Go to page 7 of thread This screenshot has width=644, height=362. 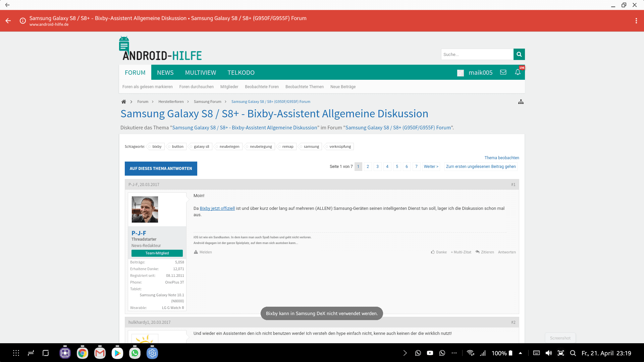(x=416, y=167)
